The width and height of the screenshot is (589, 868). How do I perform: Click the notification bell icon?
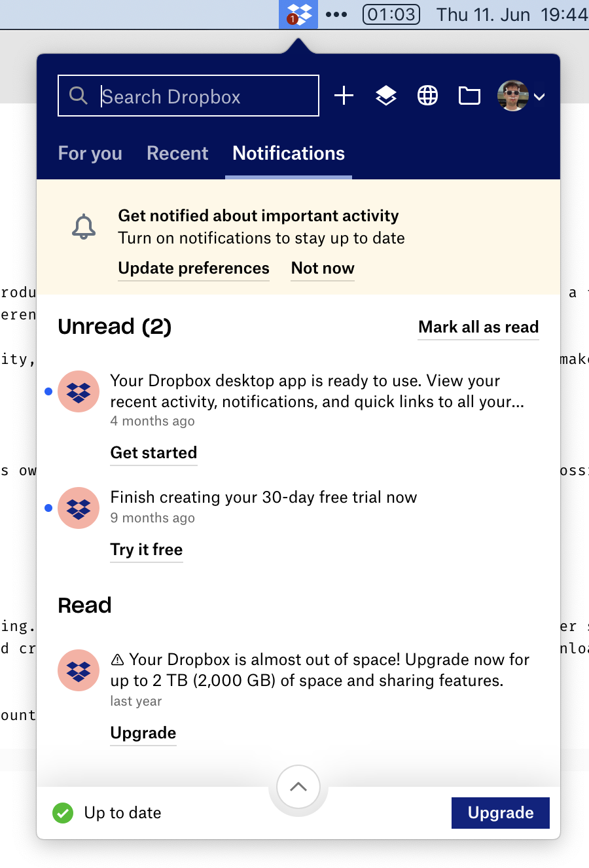(x=84, y=227)
